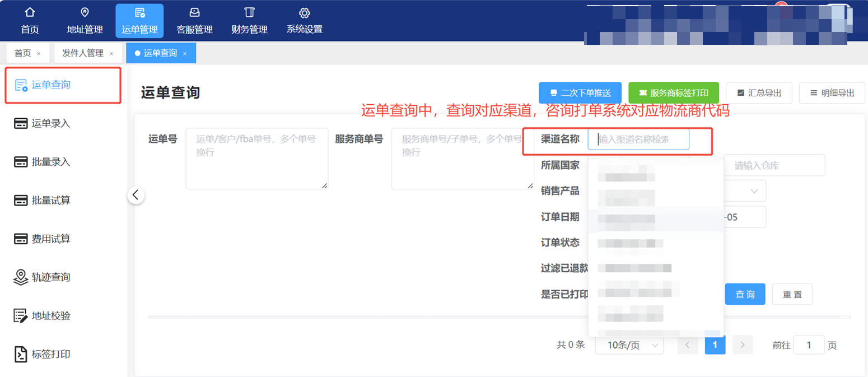868x377 pixels.
Task: Click the 服务商标签打印 green button
Action: coord(674,93)
